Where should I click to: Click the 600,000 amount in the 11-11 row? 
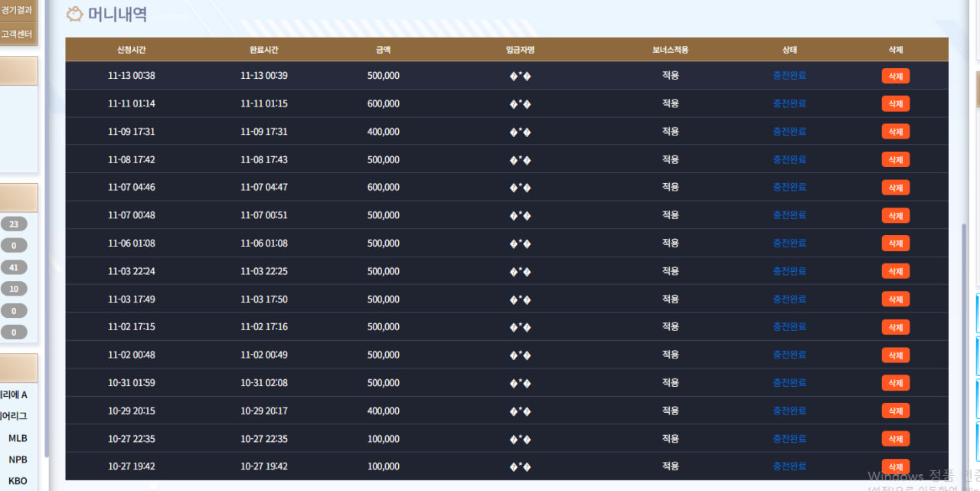384,103
